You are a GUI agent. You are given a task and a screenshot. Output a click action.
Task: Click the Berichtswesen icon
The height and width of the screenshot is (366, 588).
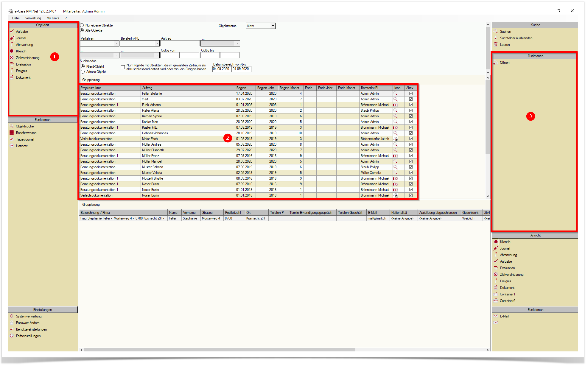pos(12,133)
